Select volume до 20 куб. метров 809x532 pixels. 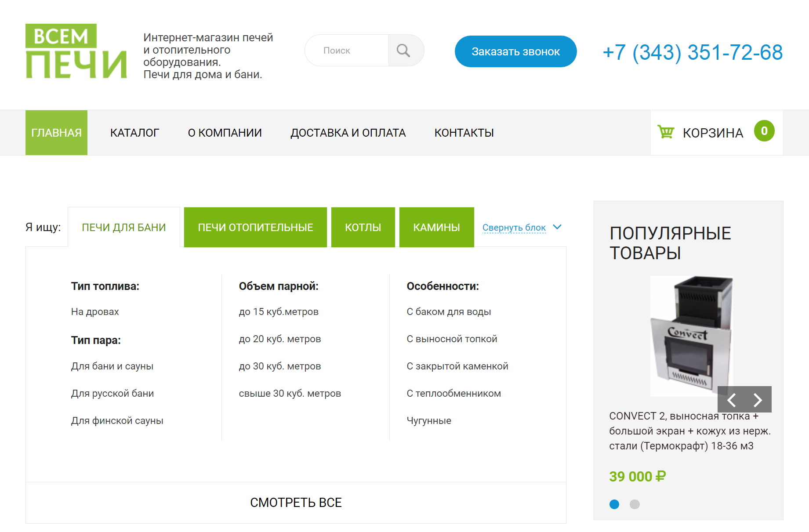coord(280,339)
